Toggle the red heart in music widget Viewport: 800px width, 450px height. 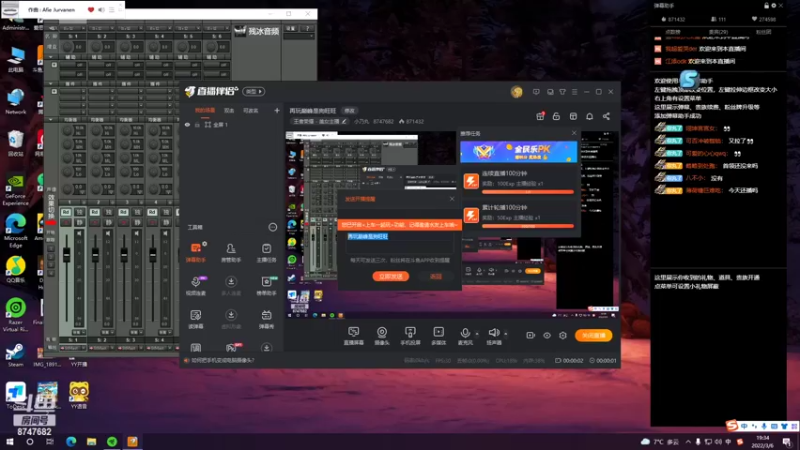(91, 10)
